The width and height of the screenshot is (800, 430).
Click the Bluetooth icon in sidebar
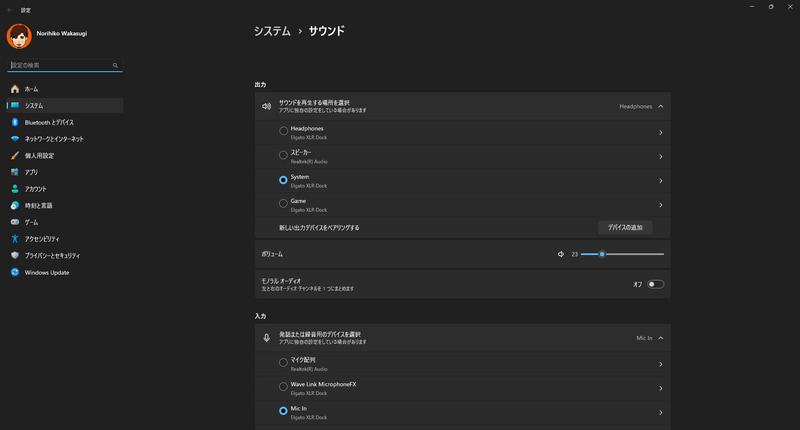(x=15, y=122)
